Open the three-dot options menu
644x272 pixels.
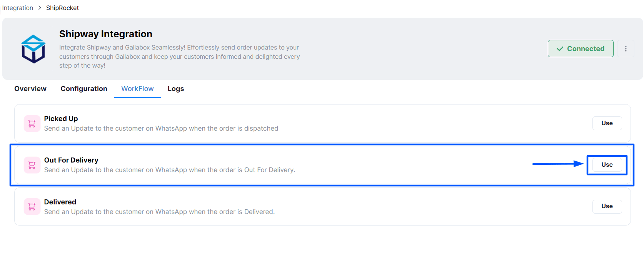[626, 49]
